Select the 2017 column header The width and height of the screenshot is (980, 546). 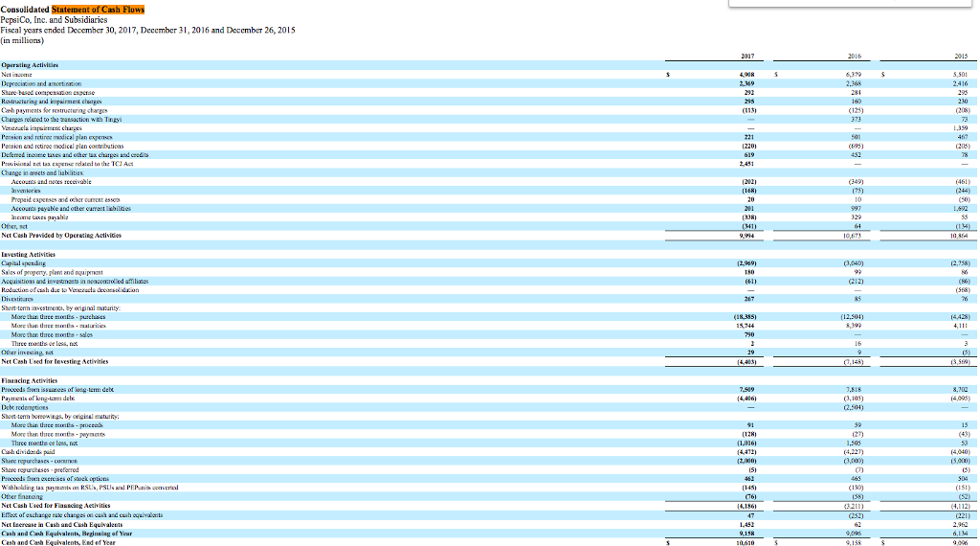[747, 57]
